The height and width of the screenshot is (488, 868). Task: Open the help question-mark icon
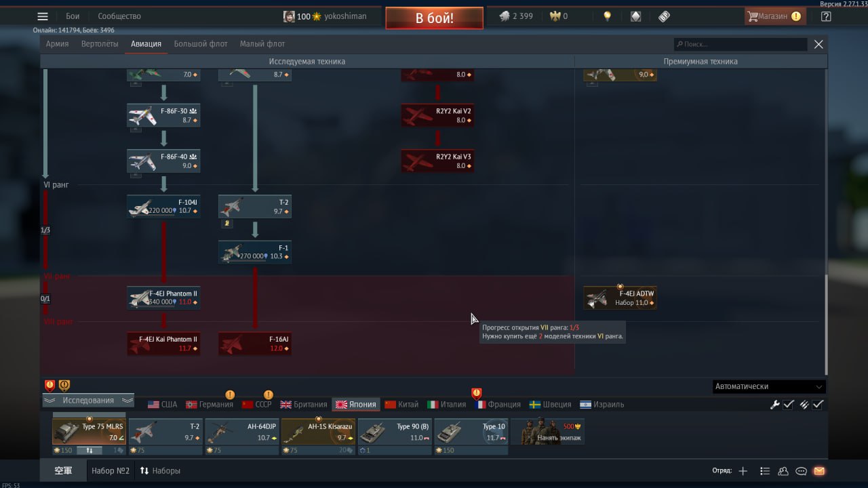point(826,16)
